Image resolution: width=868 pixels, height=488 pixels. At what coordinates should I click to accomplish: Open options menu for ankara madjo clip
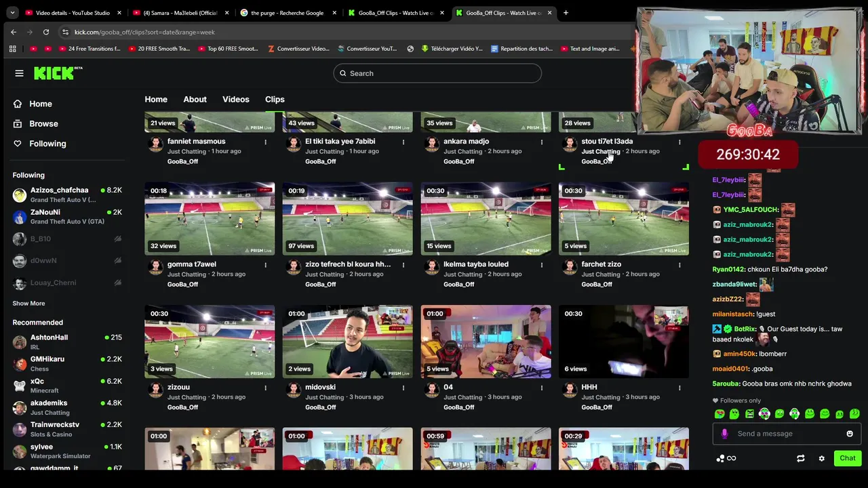[x=541, y=142]
